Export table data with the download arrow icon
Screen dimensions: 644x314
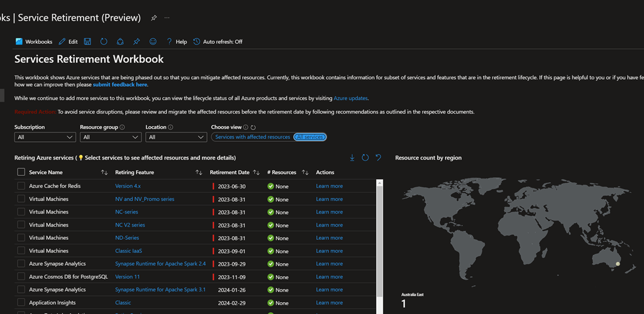tap(352, 158)
